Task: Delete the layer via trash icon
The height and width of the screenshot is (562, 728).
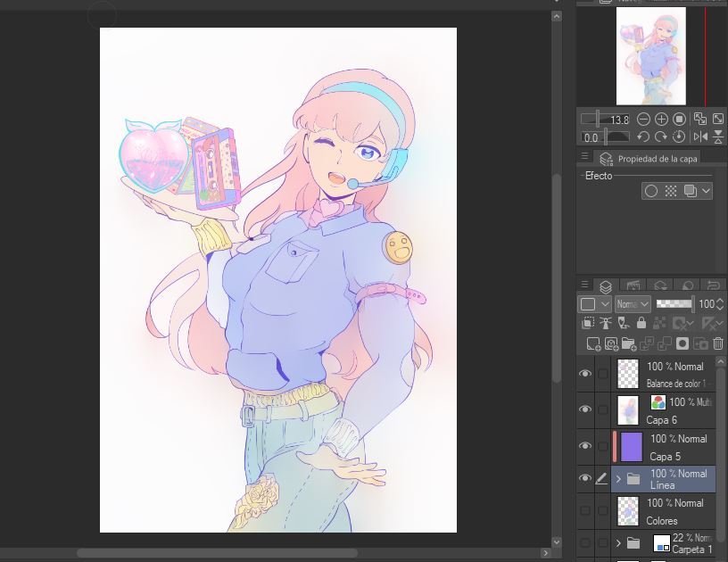Action: coord(717,344)
